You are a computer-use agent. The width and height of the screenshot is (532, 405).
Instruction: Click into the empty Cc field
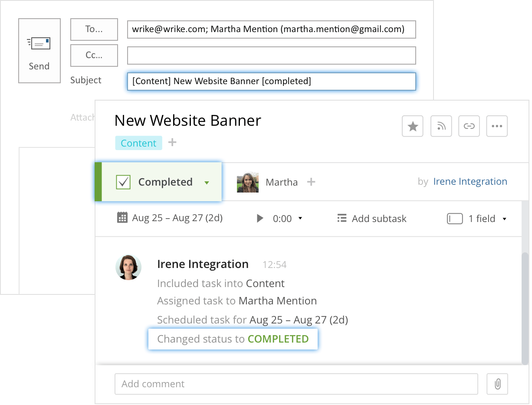(x=272, y=56)
